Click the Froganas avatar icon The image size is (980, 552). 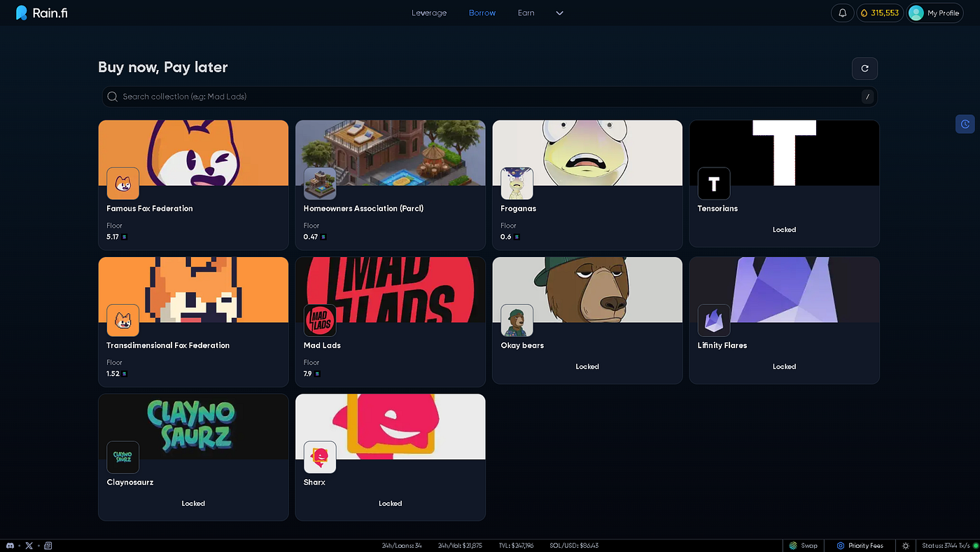pos(517,184)
